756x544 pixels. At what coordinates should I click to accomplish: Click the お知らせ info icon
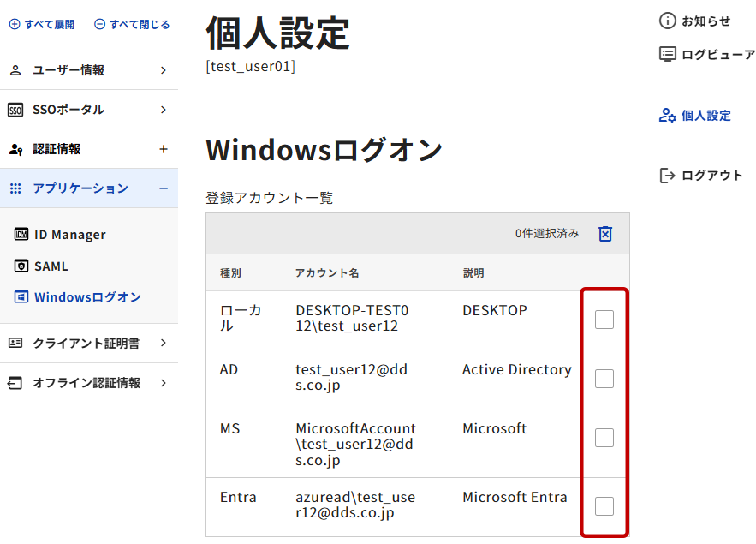(x=668, y=21)
